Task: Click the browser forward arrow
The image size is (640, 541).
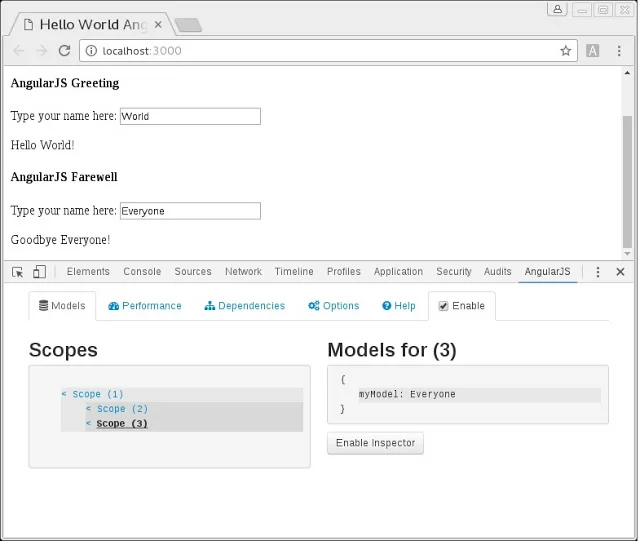Action: click(x=41, y=51)
